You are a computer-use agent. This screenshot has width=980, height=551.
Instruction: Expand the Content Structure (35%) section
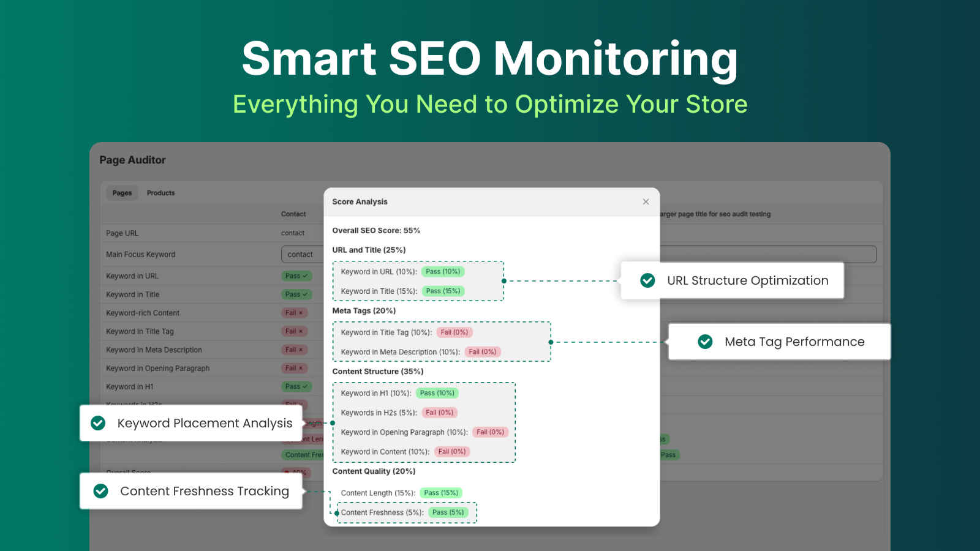(x=377, y=372)
